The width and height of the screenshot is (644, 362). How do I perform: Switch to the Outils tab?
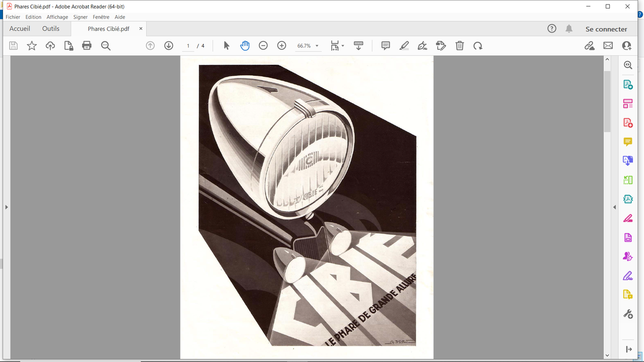[x=51, y=29]
